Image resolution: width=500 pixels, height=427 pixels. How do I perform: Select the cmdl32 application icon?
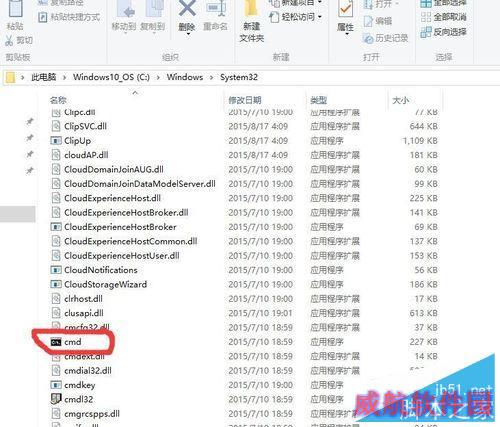pyautogui.click(x=56, y=399)
